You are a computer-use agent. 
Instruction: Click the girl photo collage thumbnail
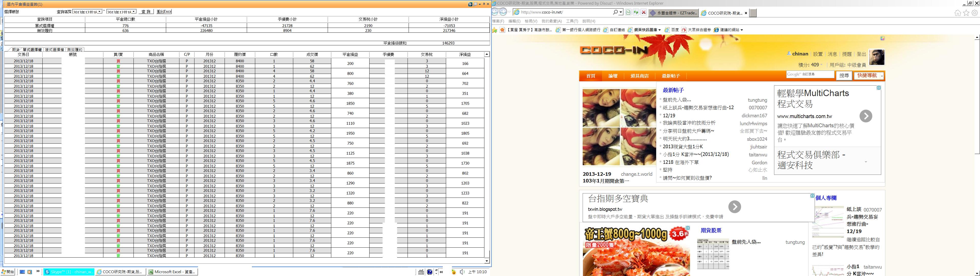(619, 127)
